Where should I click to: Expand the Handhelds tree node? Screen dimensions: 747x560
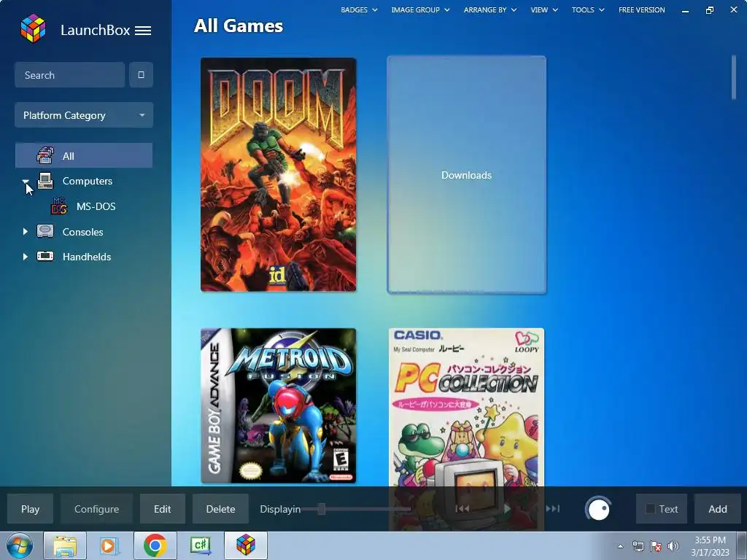26,257
